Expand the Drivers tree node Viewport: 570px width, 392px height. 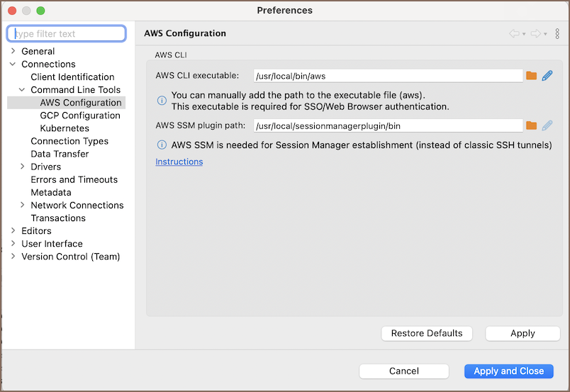pyautogui.click(x=23, y=167)
